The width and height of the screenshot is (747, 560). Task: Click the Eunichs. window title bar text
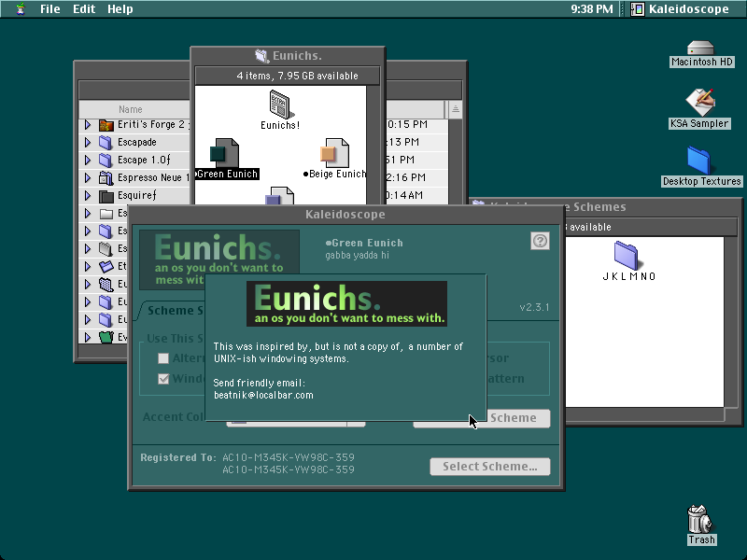(x=297, y=56)
